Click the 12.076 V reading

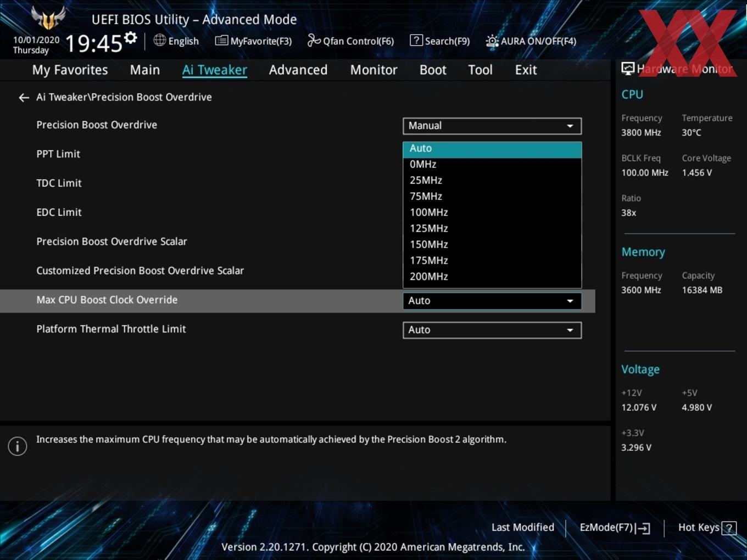point(639,408)
